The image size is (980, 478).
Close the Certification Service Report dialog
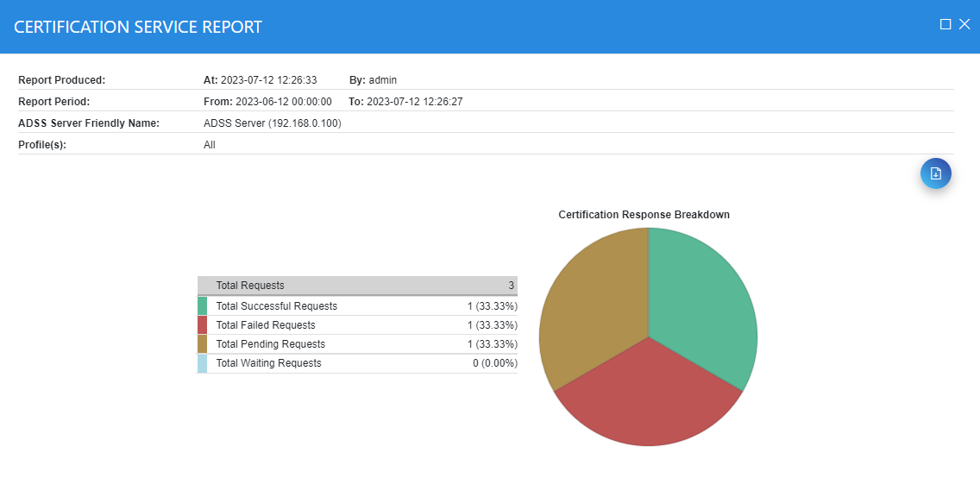964,25
